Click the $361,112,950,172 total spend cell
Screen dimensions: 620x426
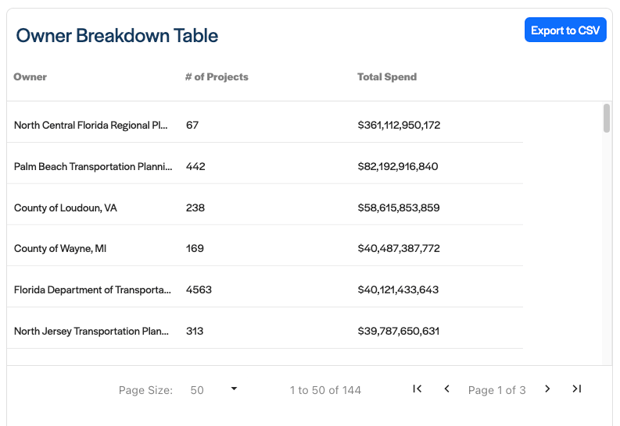click(x=398, y=126)
